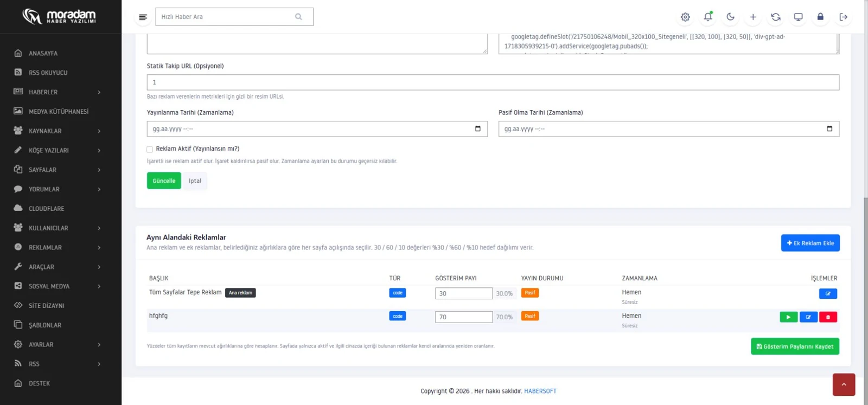Click the Hızlı Haber Ara search field

click(x=234, y=17)
